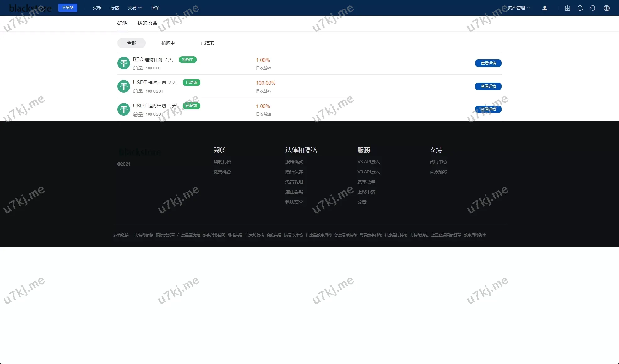Switch to 我的收益 tab
Image resolution: width=619 pixels, height=364 pixels.
coord(147,23)
